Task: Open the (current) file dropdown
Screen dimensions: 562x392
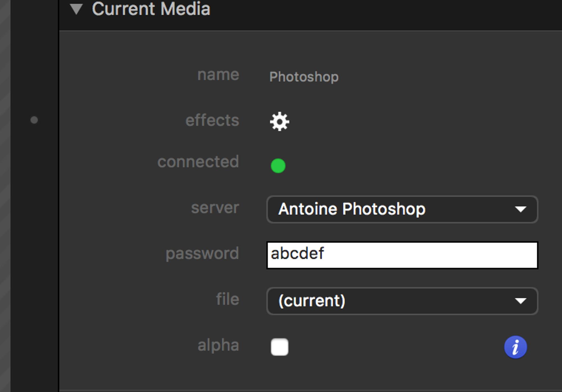Action: [x=402, y=301]
